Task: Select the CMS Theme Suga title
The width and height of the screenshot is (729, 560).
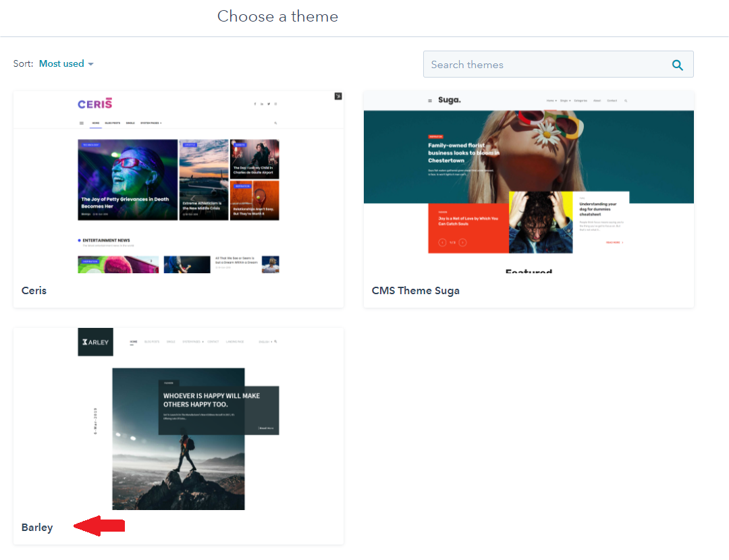Action: pyautogui.click(x=415, y=291)
